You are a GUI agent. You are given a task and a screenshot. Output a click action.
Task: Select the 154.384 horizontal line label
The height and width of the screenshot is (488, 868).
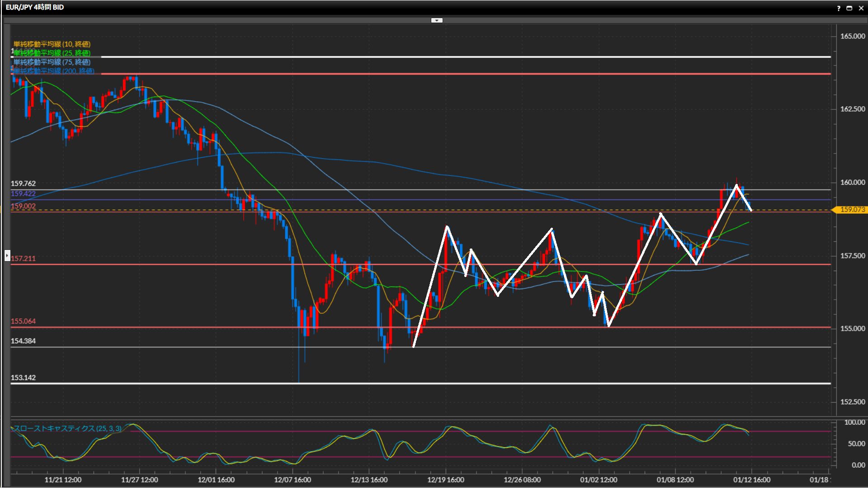[x=23, y=341]
